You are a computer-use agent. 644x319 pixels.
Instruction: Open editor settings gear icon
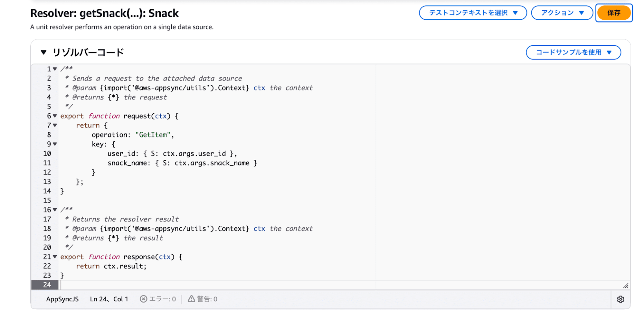coord(620,299)
